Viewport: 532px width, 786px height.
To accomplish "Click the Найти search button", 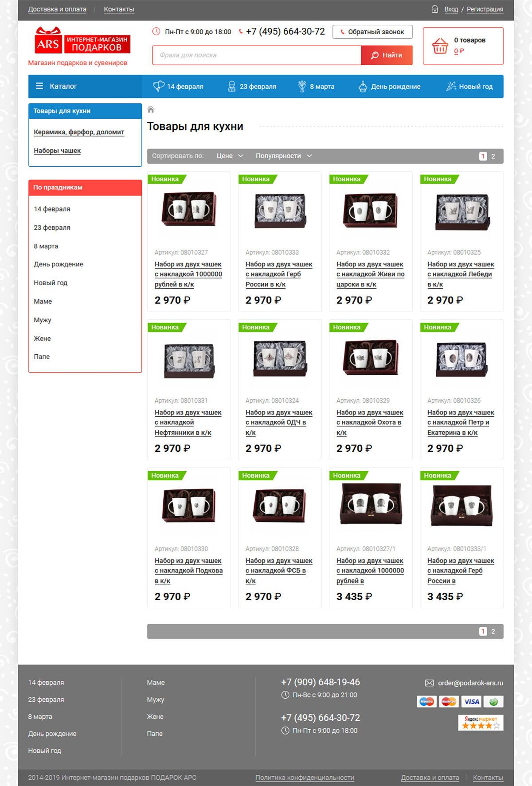I will point(387,55).
